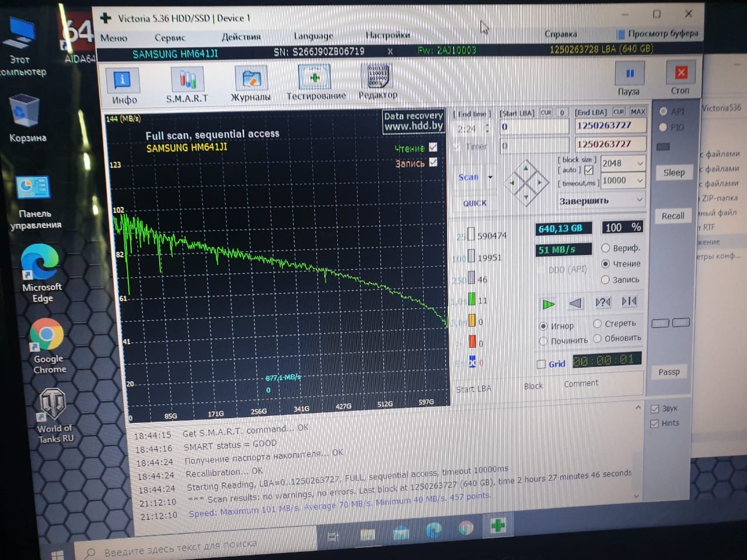Select the PIO radio button

[663, 127]
